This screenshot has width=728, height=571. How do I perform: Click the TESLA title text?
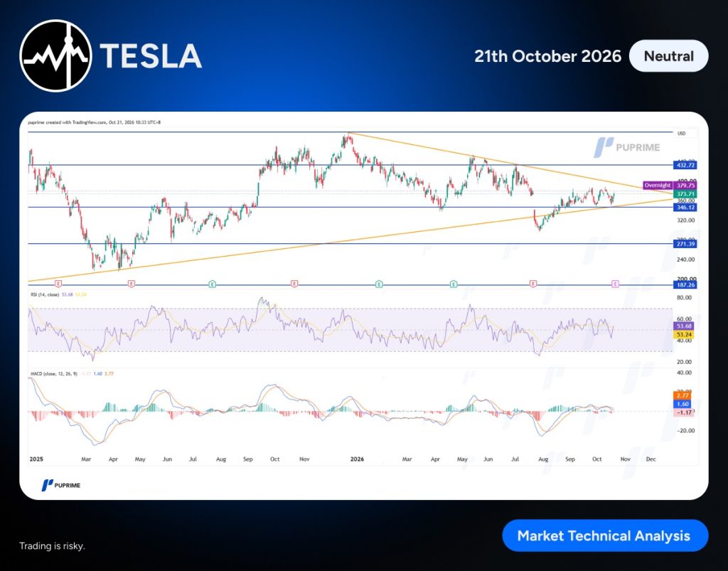tap(151, 56)
